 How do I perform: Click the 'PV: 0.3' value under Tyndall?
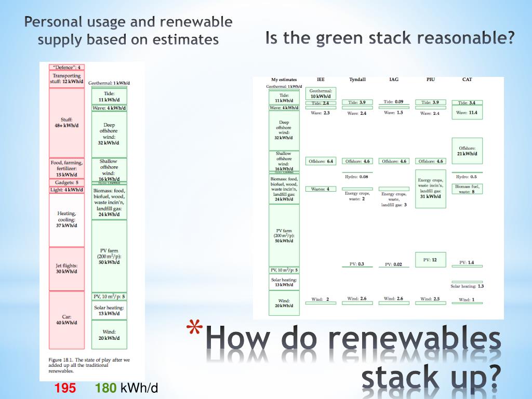click(357, 264)
